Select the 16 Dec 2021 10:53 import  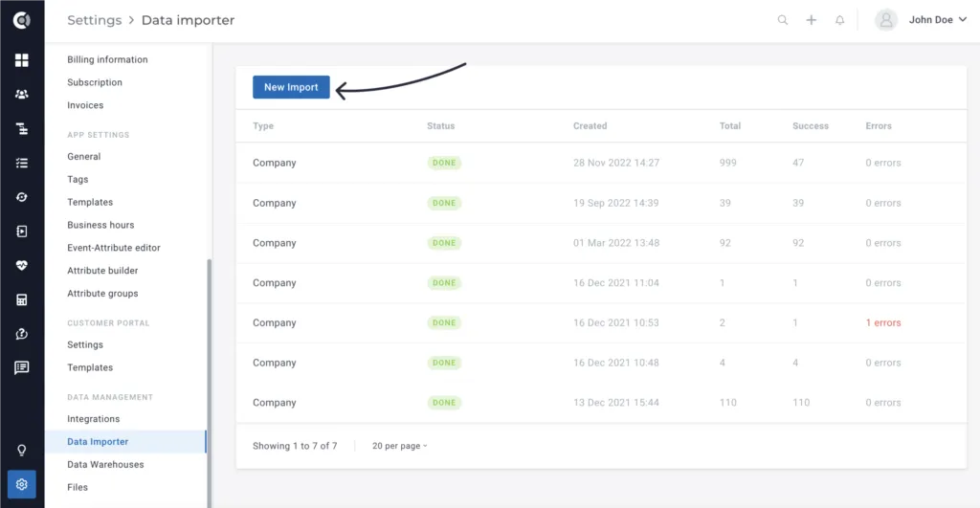[x=601, y=323]
